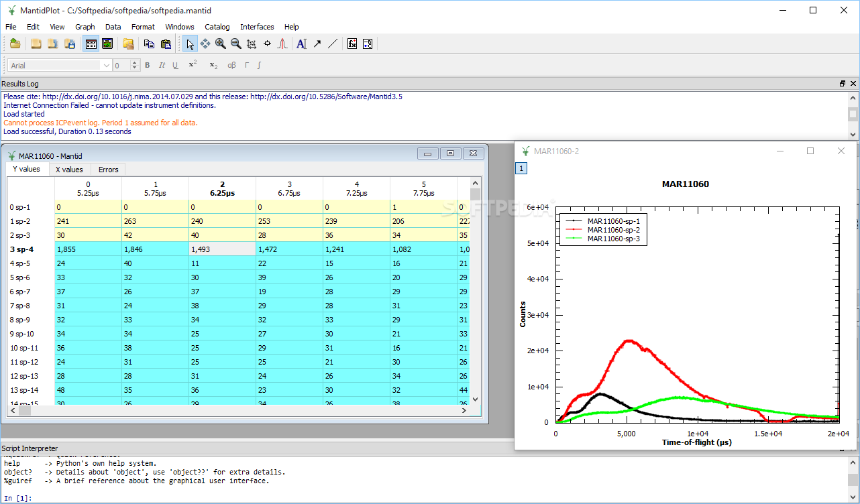The width and height of the screenshot is (860, 504).
Task: Open the Format menu
Action: tap(143, 27)
